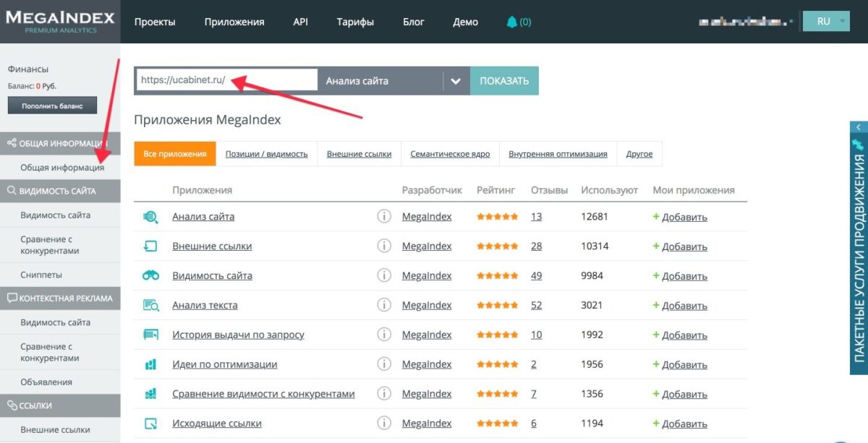The height and width of the screenshot is (443, 868).
Task: Open the Приложения menu
Action: (234, 22)
